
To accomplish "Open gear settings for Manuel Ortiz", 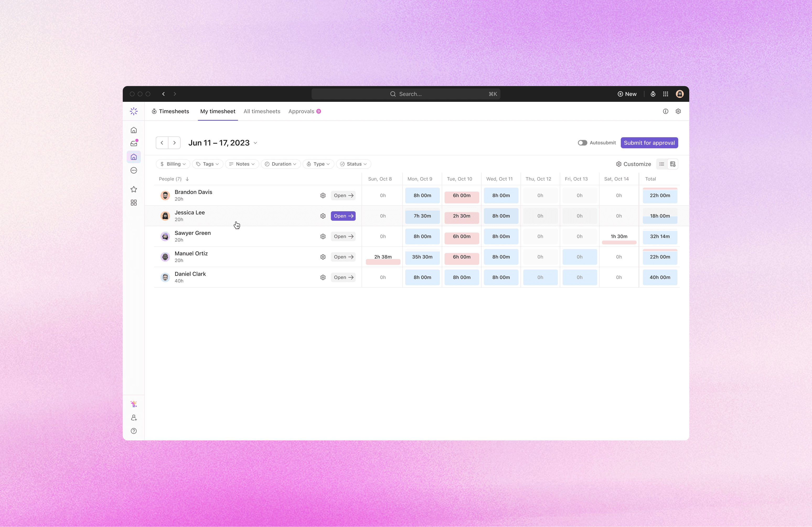I will point(323,257).
